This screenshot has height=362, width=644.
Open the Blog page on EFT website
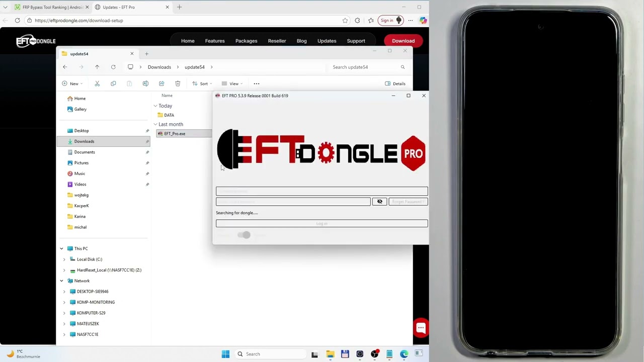(301, 41)
